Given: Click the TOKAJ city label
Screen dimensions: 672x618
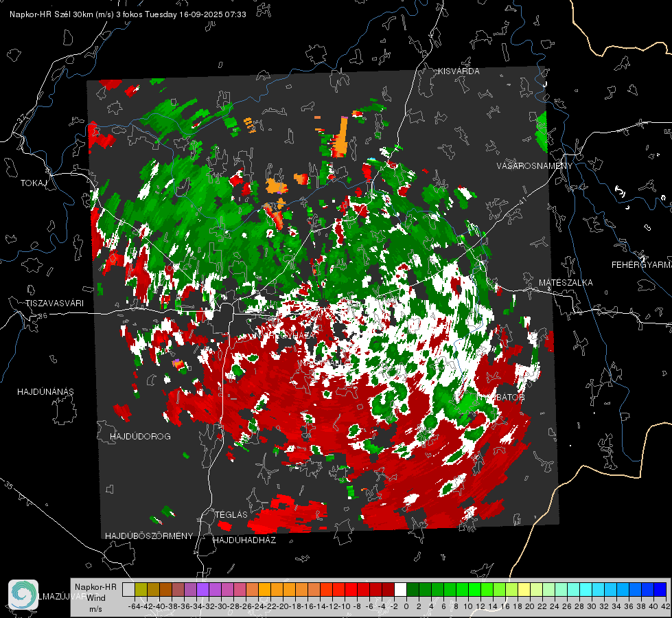Looking at the screenshot, I should [34, 183].
